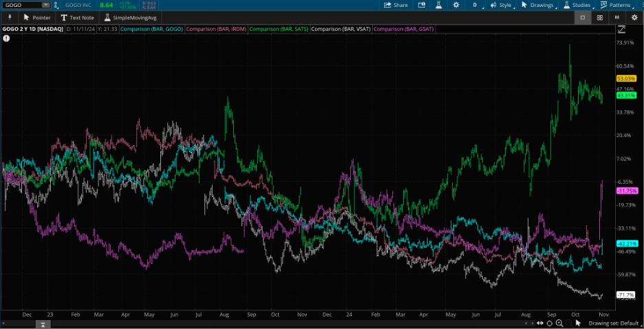Open the Edit Studies flask icon
644x329 pixels.
click(436, 5)
